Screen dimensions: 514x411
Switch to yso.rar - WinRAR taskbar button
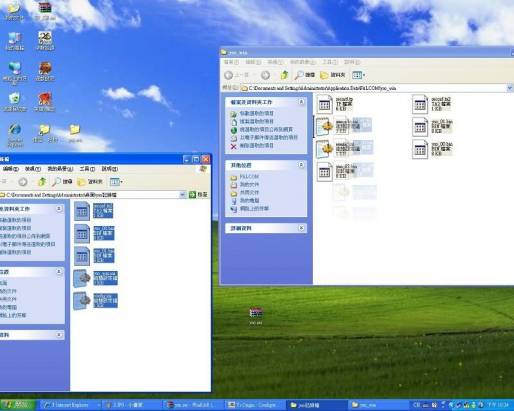193,405
